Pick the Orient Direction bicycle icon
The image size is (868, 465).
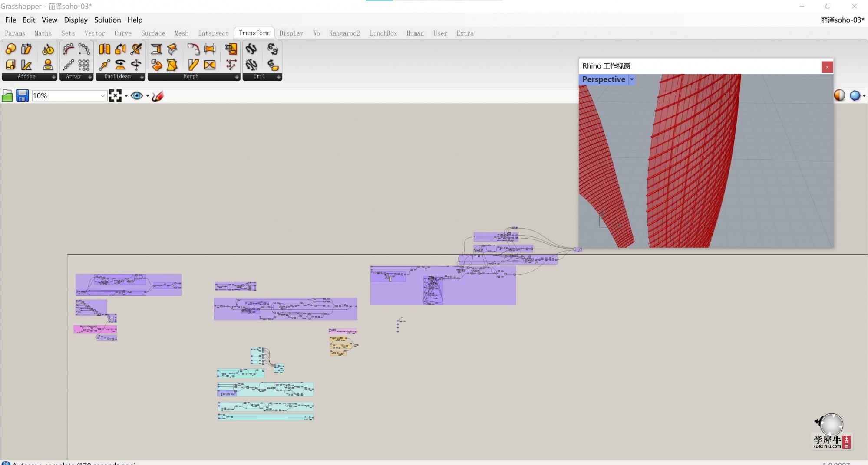48,49
